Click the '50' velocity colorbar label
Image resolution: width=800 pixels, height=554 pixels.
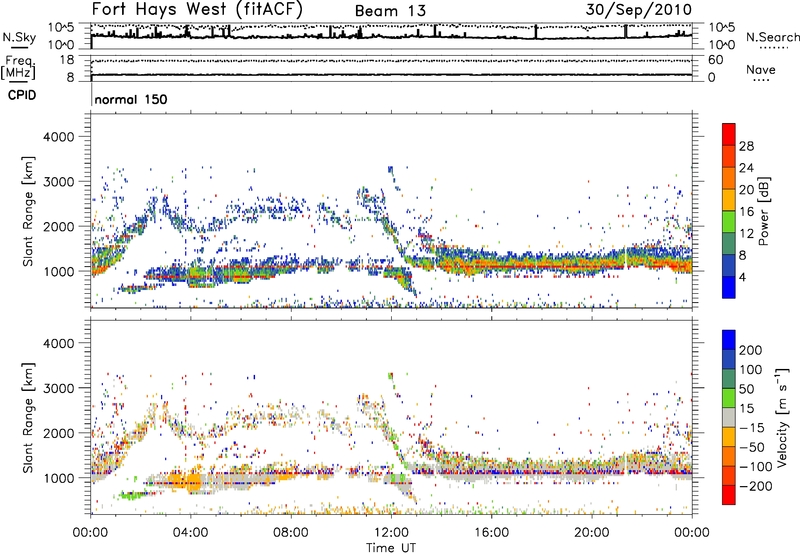(x=746, y=389)
